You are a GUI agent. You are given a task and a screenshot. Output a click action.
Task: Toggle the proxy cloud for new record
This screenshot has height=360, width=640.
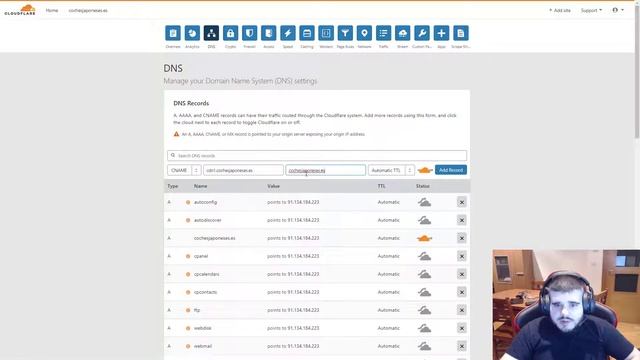(424, 170)
